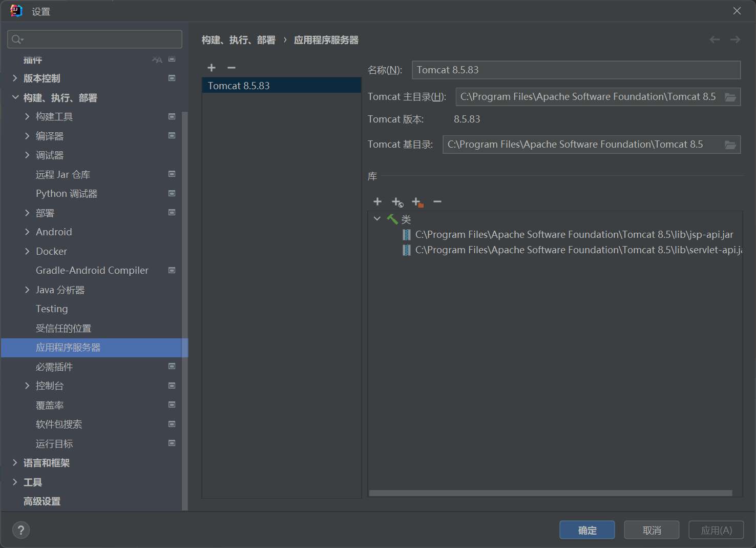Expand the 版本控制 section

click(x=15, y=78)
